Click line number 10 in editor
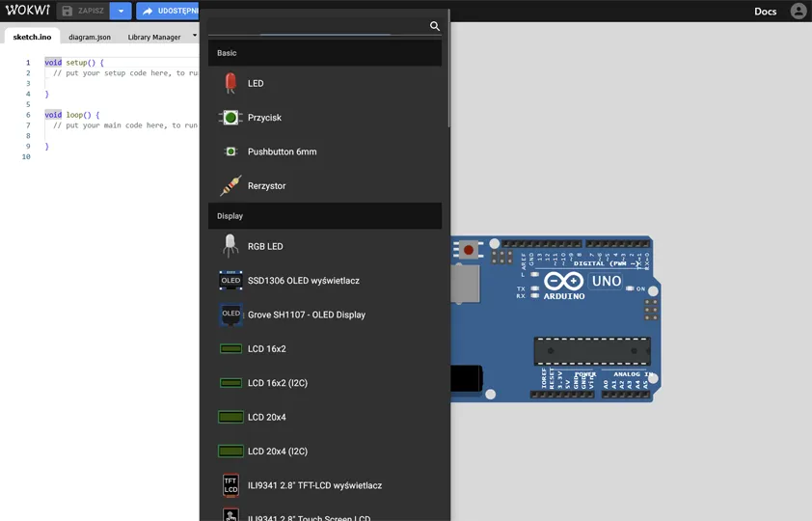This screenshot has height=521, width=812. (26, 156)
